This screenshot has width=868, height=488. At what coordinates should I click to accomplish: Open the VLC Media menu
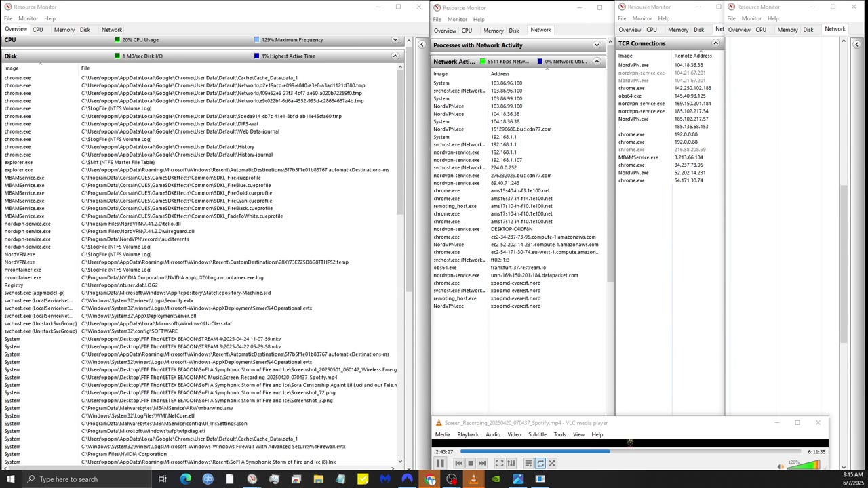(443, 435)
